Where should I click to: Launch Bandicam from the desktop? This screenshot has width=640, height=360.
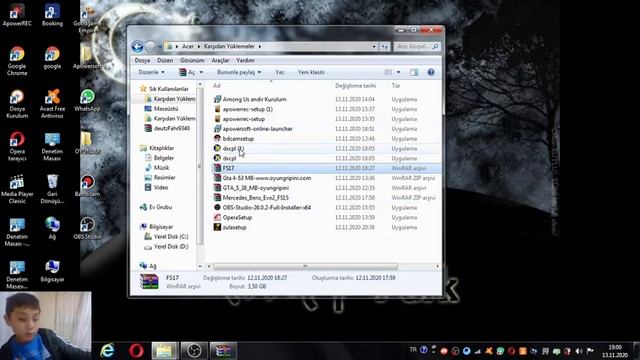[87, 186]
